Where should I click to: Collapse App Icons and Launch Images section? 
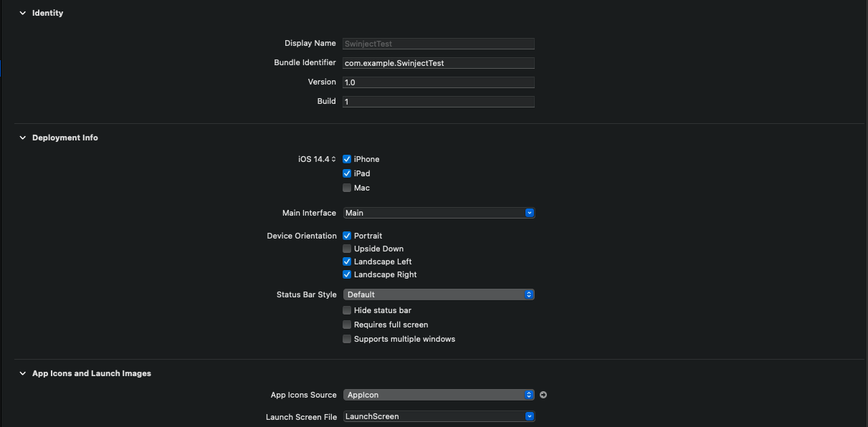[x=22, y=373]
